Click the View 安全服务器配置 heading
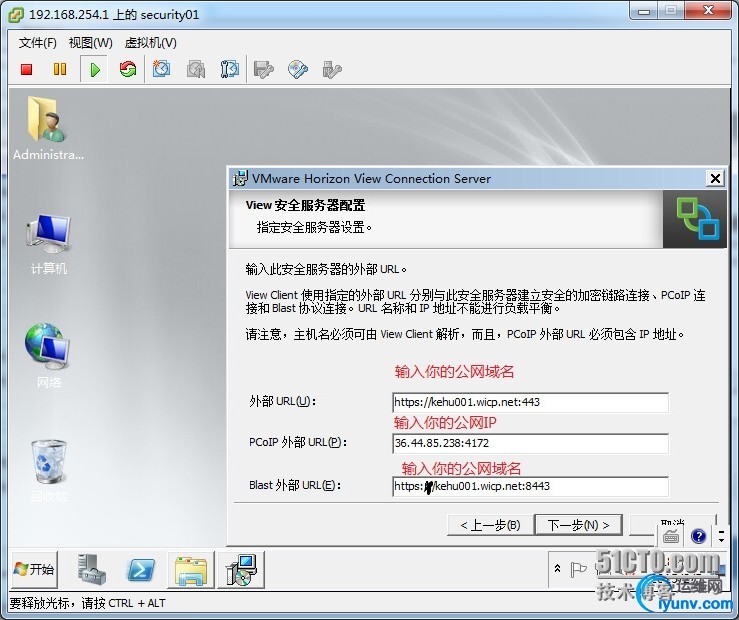The image size is (739, 620). pos(305,205)
